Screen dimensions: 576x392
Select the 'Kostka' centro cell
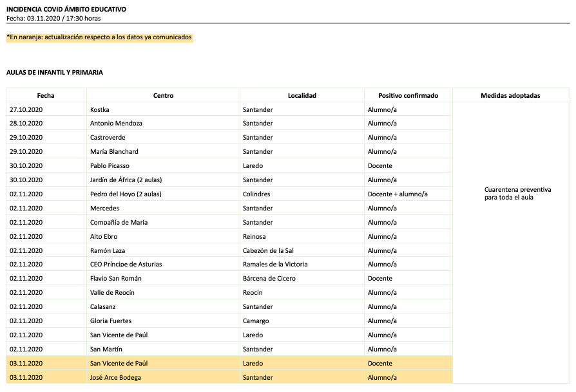(101, 109)
